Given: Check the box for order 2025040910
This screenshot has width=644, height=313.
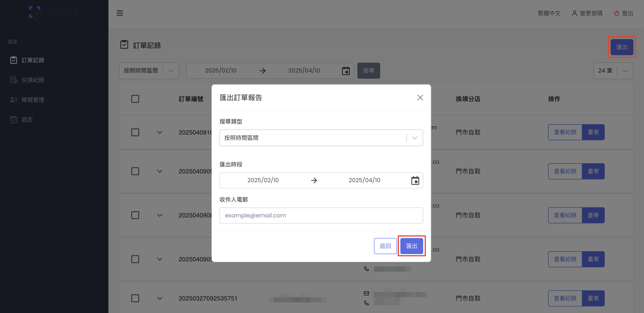Looking at the screenshot, I should point(135,132).
